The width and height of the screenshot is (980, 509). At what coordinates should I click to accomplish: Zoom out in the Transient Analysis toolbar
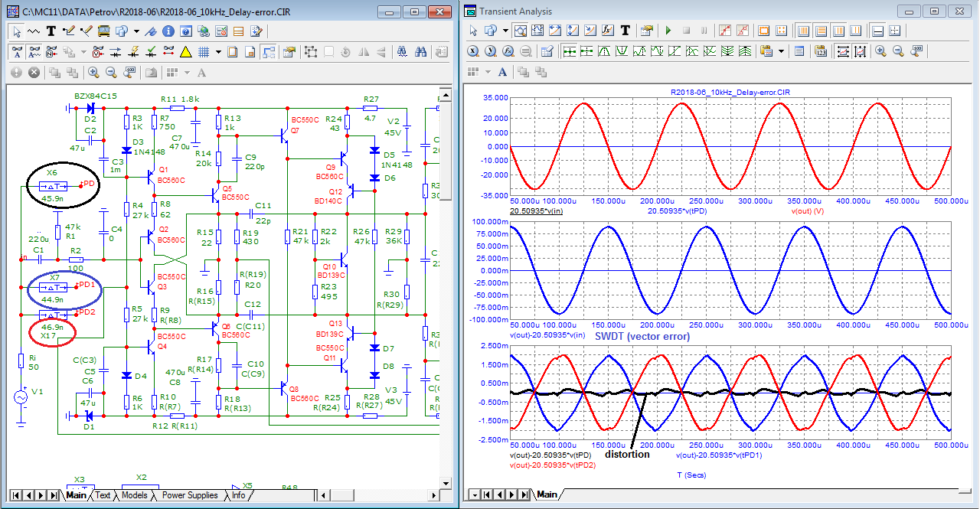coord(898,51)
